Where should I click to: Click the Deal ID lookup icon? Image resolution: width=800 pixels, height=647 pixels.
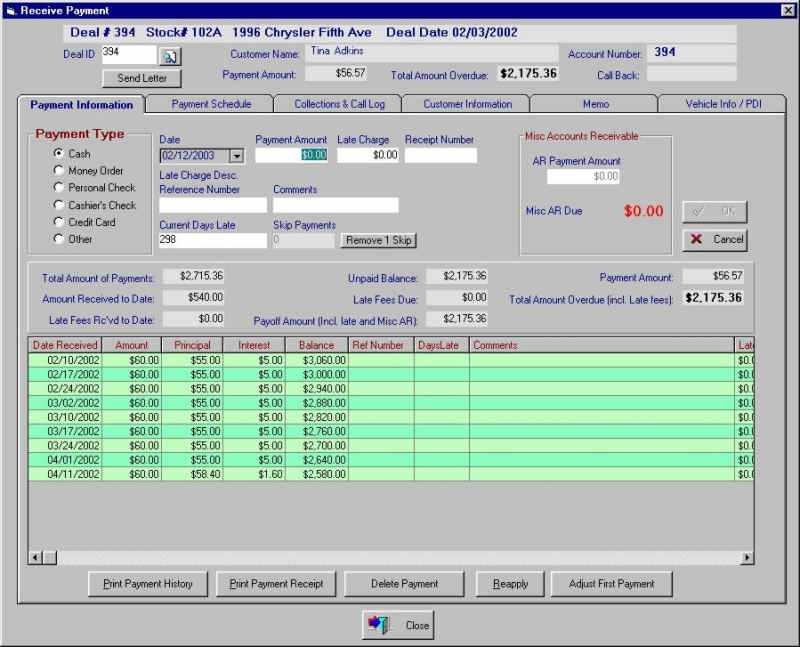(x=170, y=56)
